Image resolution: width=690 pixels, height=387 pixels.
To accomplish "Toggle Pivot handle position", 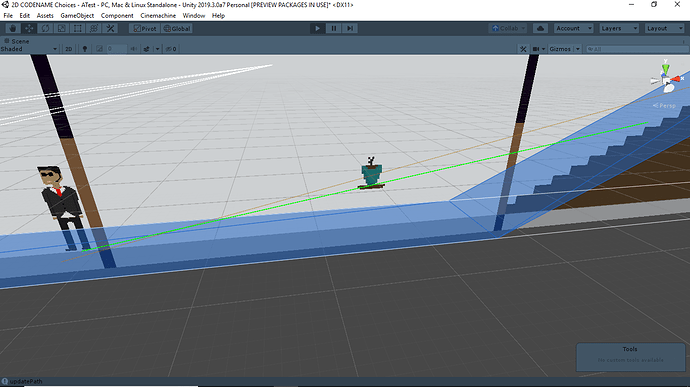I will (x=145, y=28).
